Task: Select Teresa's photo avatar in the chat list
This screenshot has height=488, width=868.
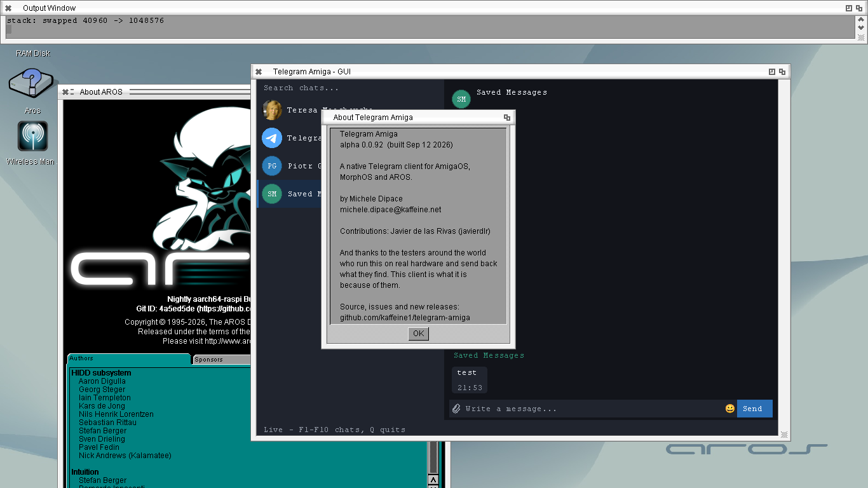Action: pyautogui.click(x=272, y=110)
